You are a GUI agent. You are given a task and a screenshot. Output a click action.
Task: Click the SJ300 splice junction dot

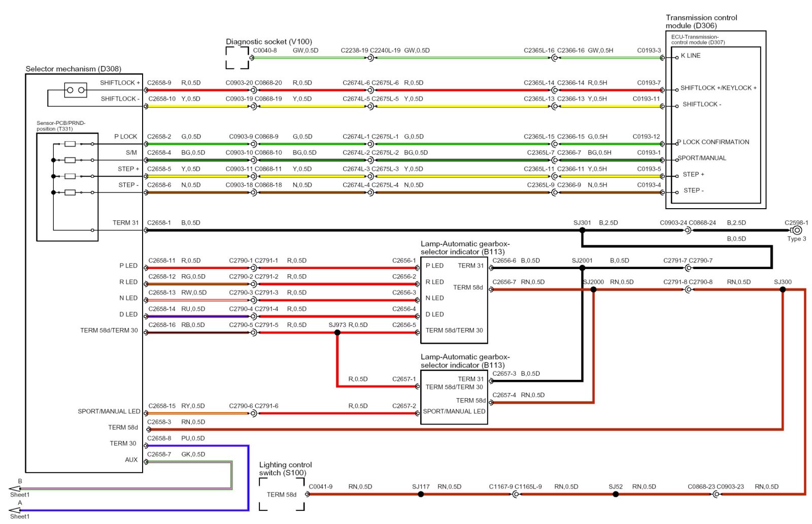click(x=783, y=289)
